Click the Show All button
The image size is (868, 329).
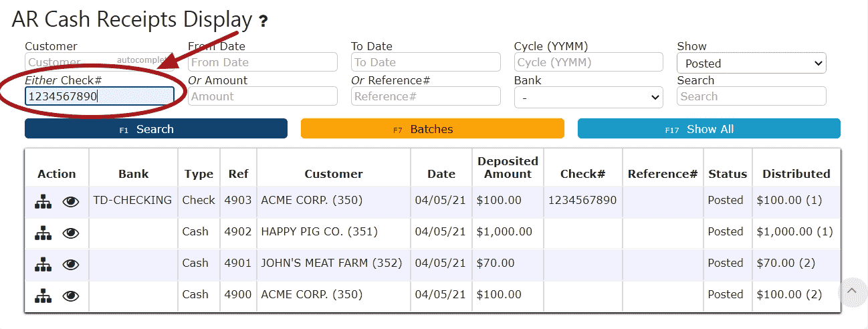click(x=709, y=129)
